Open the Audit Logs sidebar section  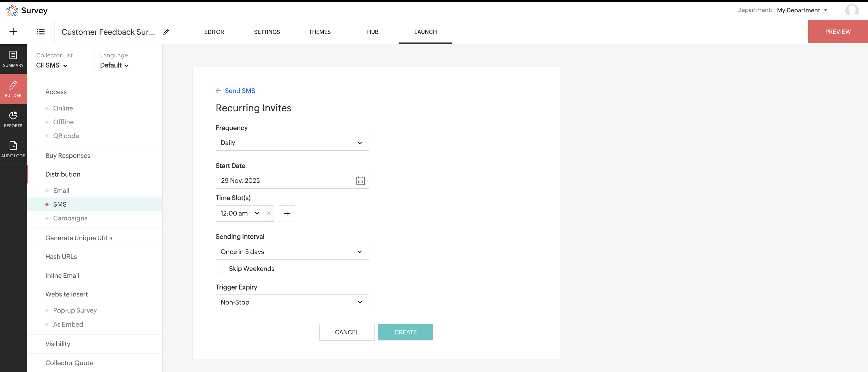tap(13, 149)
